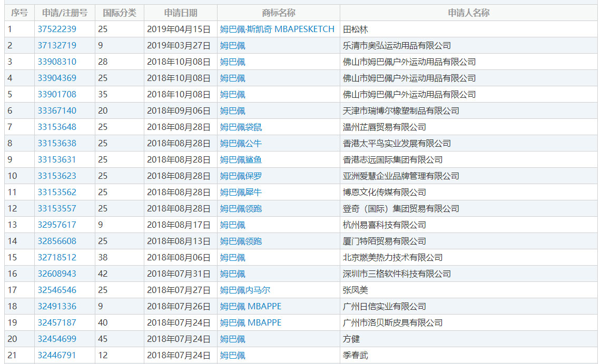Open registration number 33153631
This screenshot has height=364, width=601.
point(57,159)
